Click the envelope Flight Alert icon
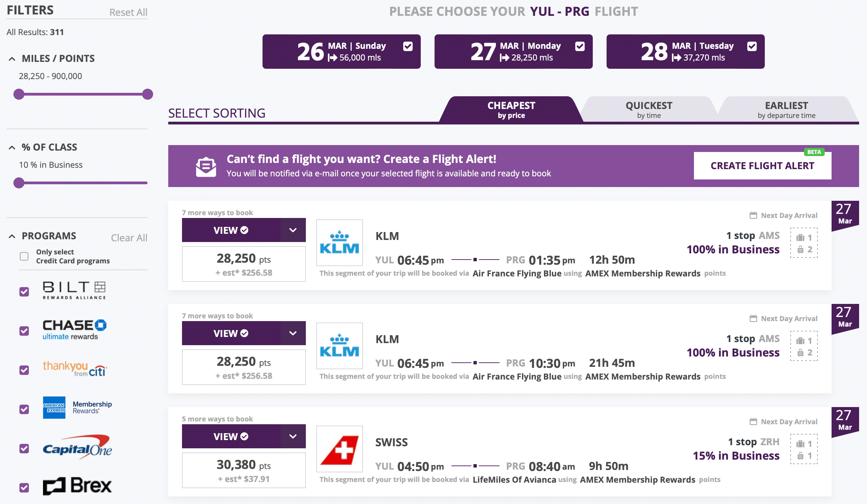Screen dimensions: 867x504 pos(206,167)
